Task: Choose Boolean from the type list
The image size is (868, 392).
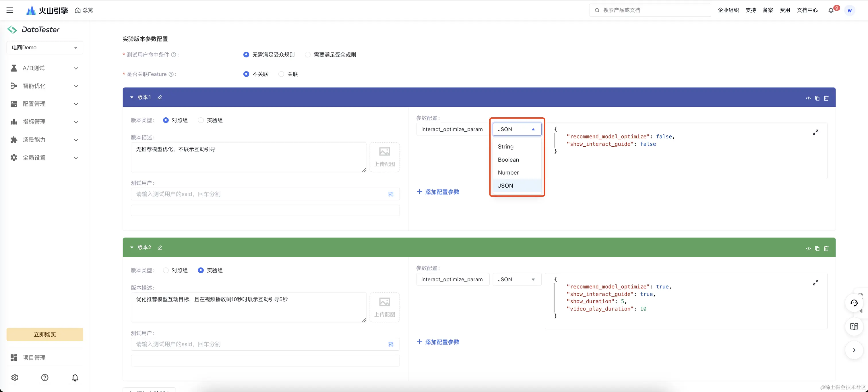Action: pos(508,160)
